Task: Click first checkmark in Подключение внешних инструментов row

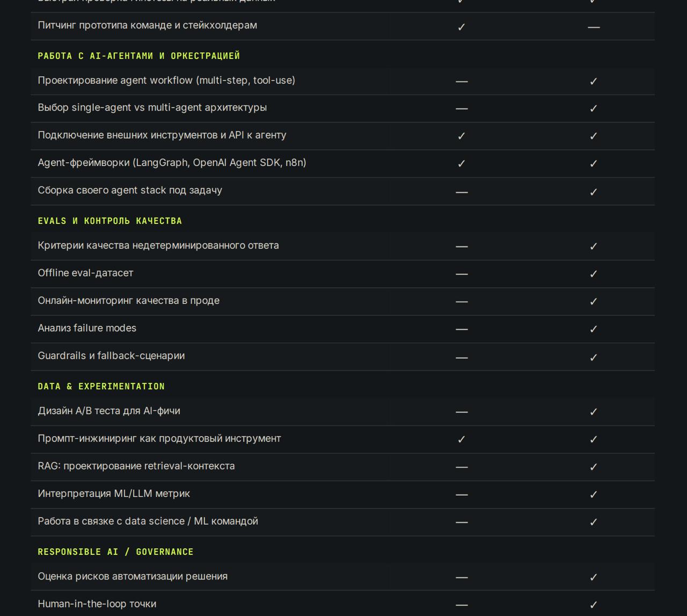Action: tap(462, 136)
